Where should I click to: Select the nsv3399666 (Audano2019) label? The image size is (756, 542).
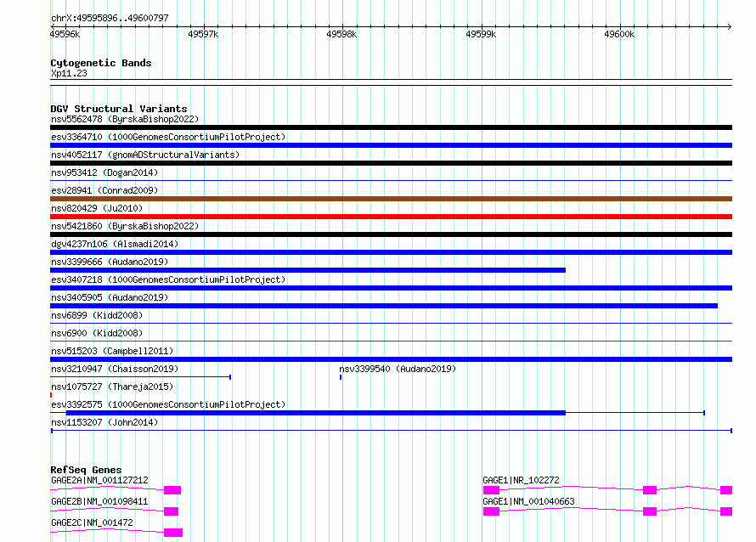point(110,262)
